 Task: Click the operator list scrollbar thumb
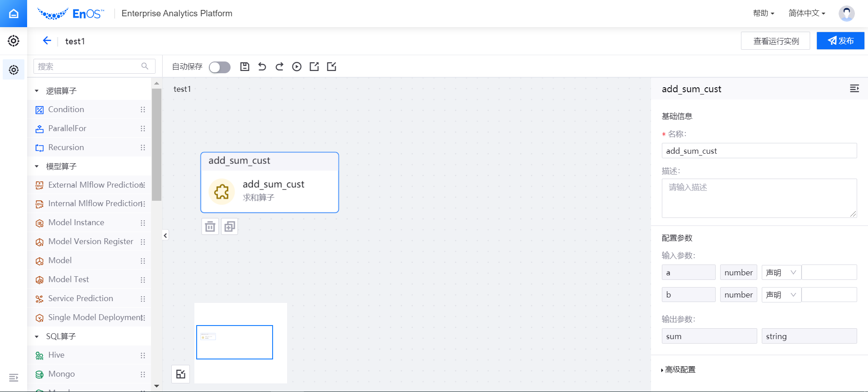(156, 144)
